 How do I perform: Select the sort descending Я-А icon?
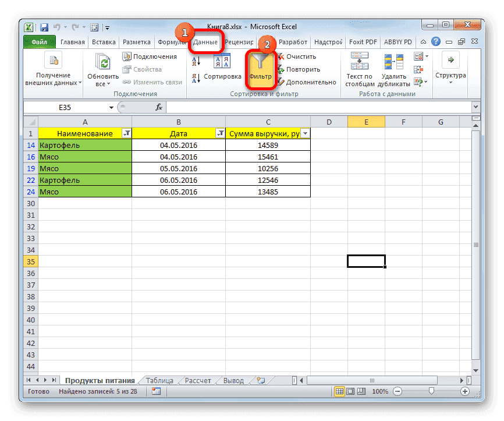(x=195, y=77)
